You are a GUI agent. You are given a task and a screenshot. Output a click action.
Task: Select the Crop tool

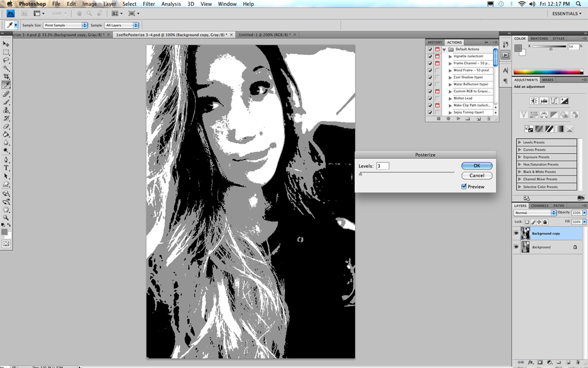[x=6, y=76]
